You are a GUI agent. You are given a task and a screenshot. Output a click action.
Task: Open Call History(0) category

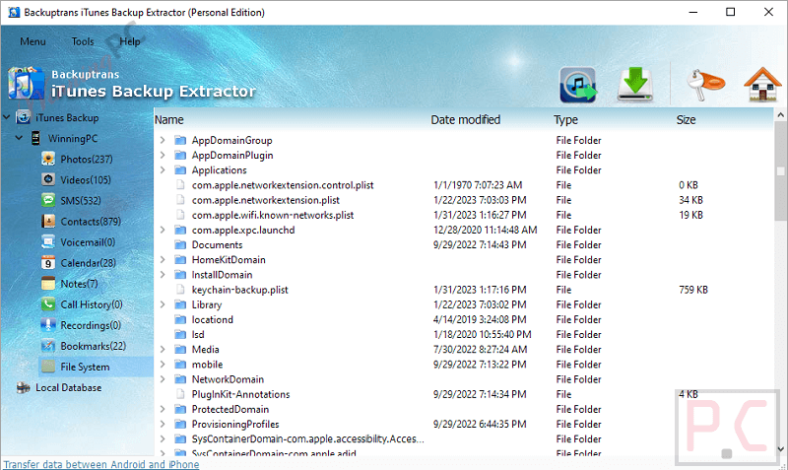pyautogui.click(x=91, y=305)
